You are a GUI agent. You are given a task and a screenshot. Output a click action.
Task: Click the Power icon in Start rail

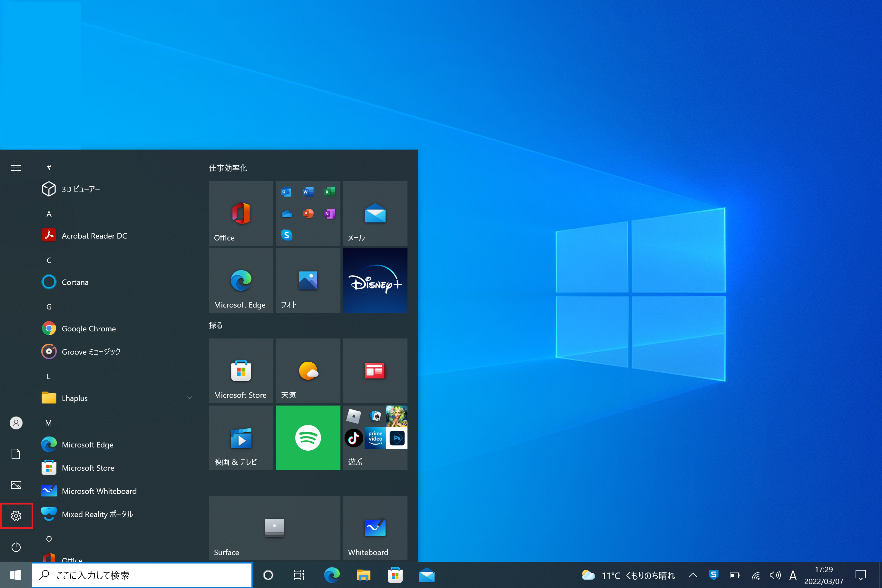[x=16, y=547]
